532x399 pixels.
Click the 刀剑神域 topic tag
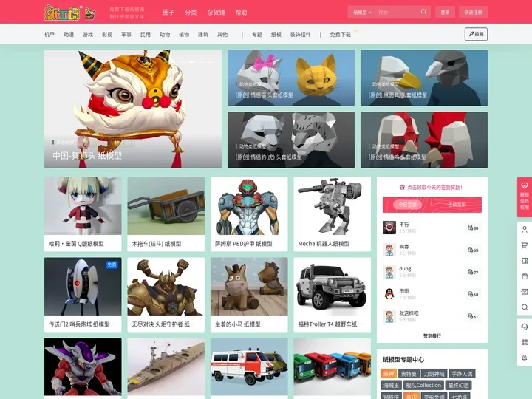(434, 374)
